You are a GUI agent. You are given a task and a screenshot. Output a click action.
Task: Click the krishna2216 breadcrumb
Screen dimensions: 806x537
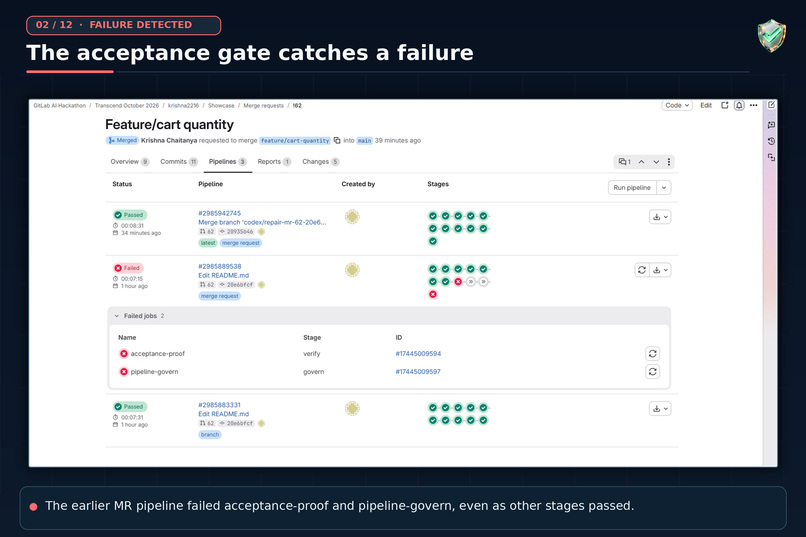[184, 105]
